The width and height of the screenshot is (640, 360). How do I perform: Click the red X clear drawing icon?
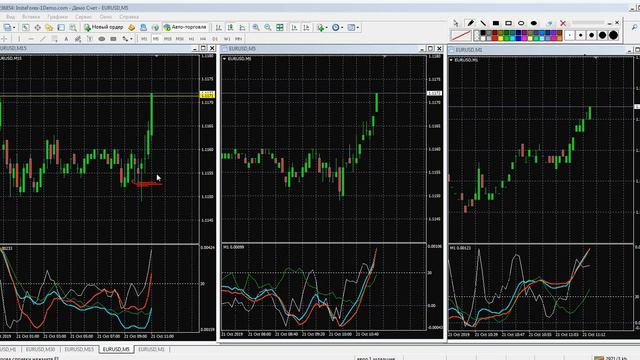pos(563,23)
